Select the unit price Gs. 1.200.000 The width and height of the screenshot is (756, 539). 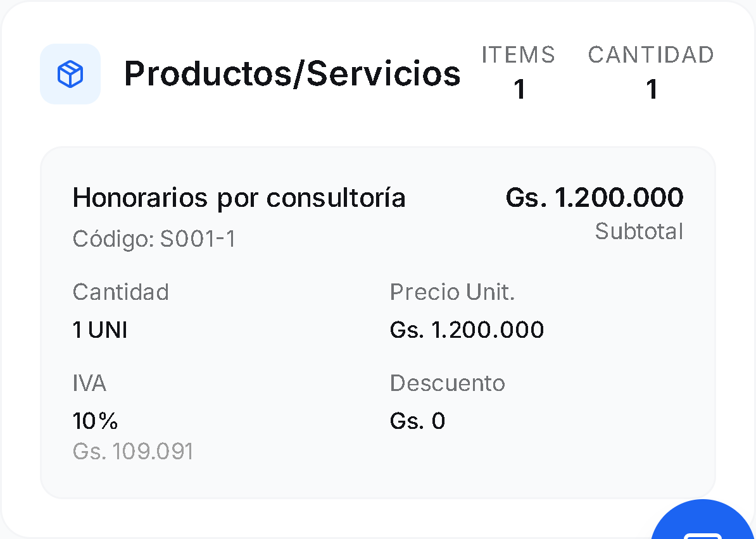(x=467, y=330)
